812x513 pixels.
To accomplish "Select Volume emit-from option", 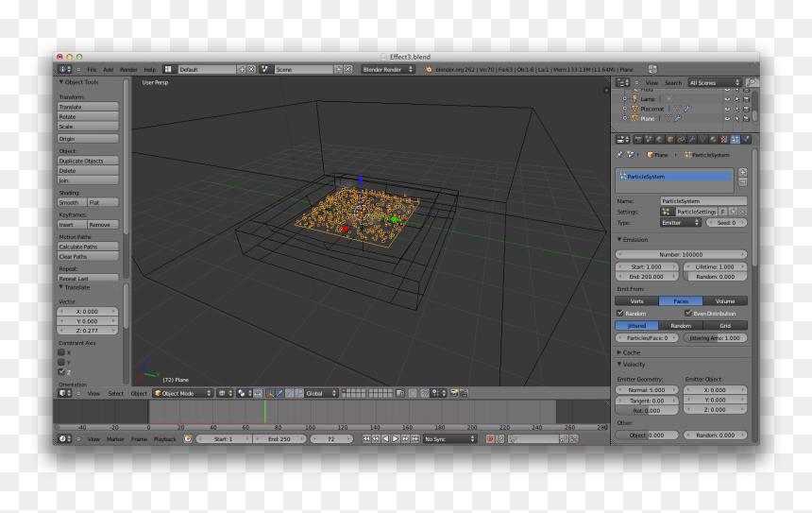I will pos(725,301).
